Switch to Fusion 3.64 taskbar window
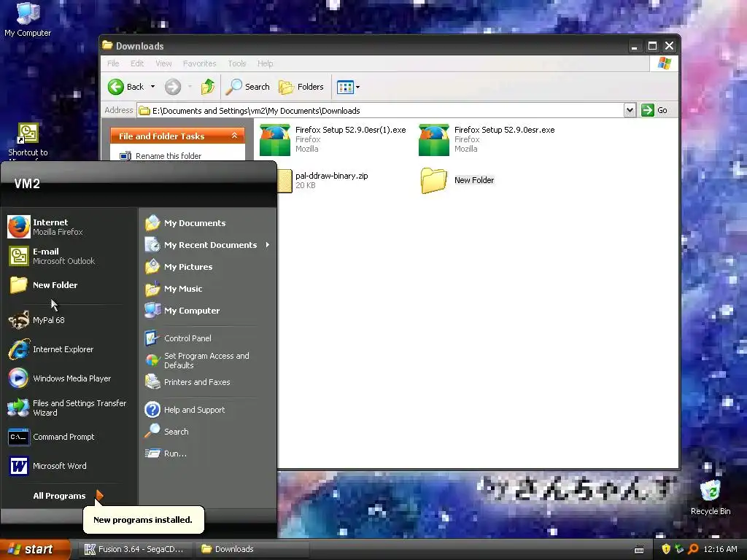 pyautogui.click(x=136, y=549)
